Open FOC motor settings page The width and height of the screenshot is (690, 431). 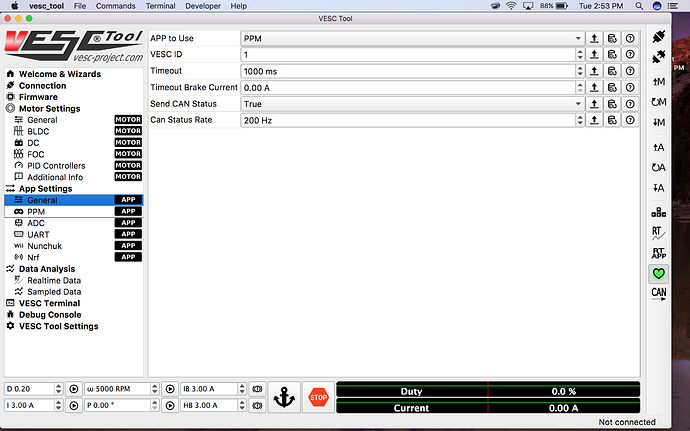click(x=36, y=154)
